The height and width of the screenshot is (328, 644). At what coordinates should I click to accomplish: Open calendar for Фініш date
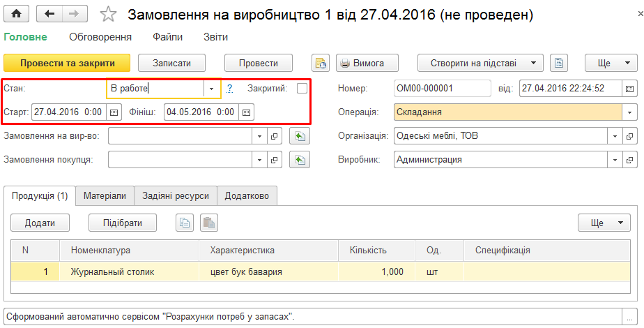(247, 112)
